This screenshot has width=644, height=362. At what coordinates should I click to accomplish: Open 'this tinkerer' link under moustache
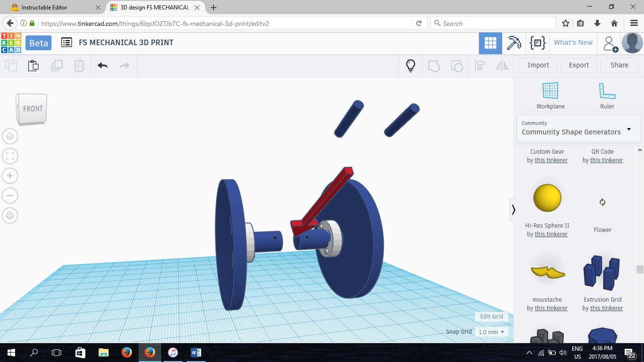click(551, 308)
